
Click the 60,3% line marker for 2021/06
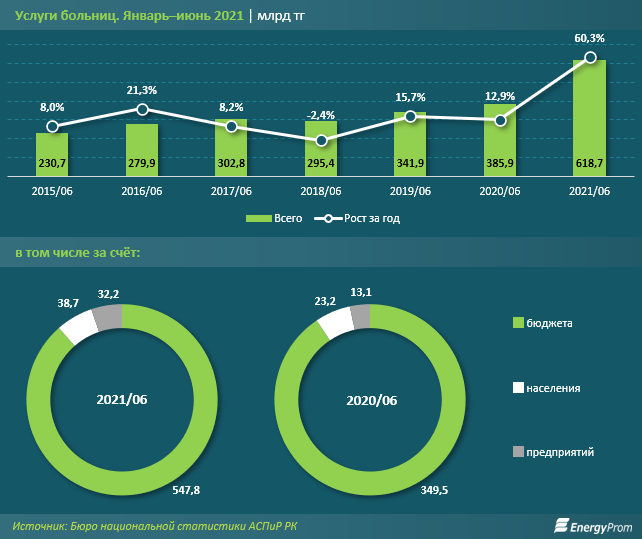591,58
